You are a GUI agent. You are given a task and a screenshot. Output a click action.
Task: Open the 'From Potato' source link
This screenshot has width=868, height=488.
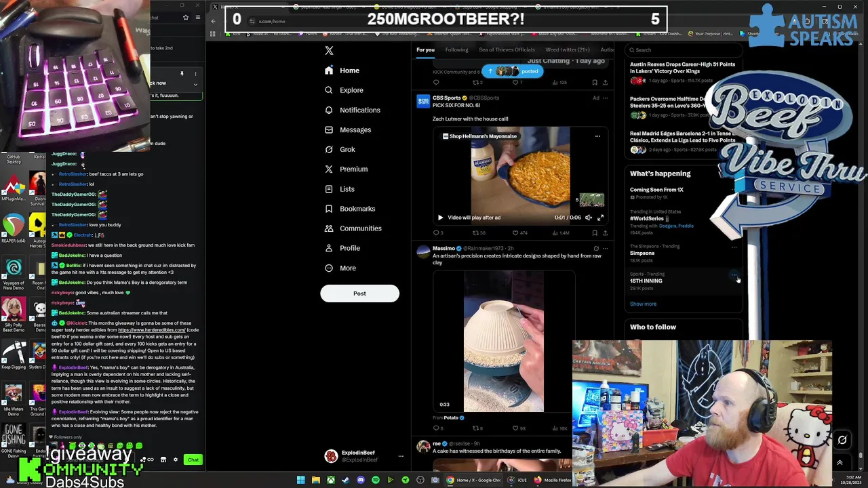(x=448, y=418)
